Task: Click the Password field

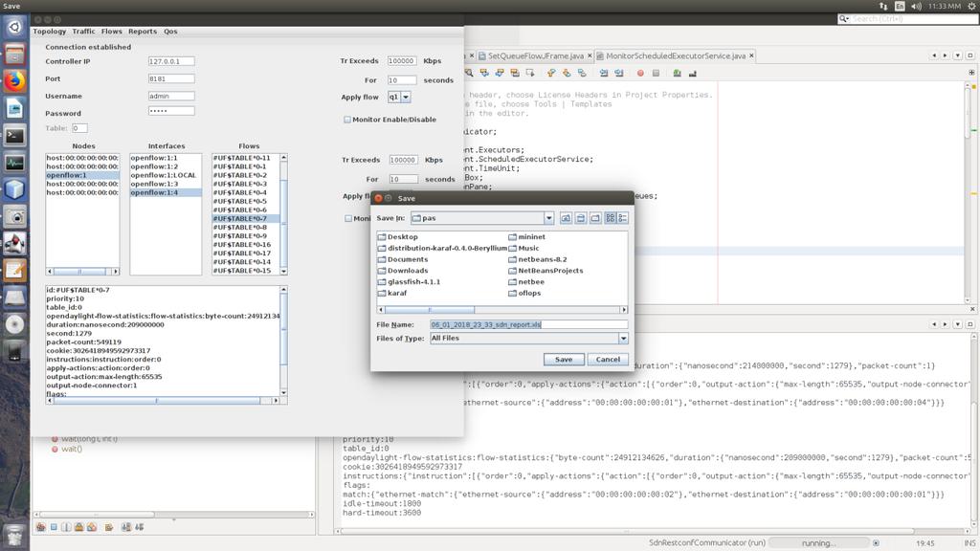Action: (x=171, y=111)
